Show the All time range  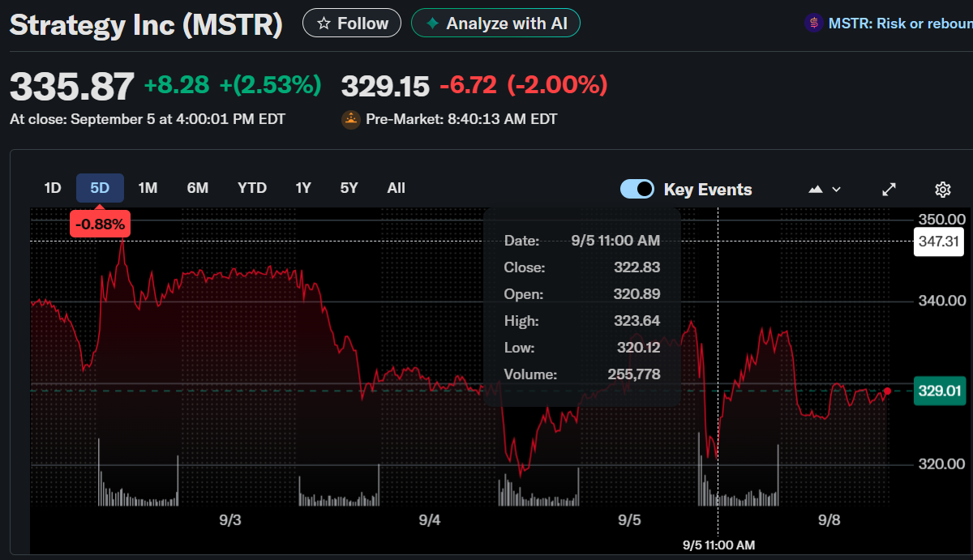coord(396,188)
